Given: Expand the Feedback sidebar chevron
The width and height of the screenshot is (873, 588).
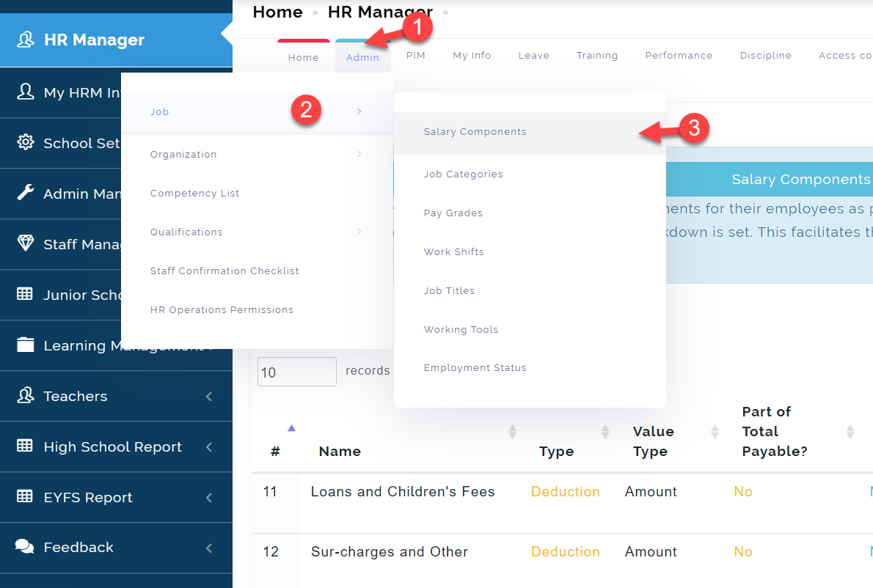Looking at the screenshot, I should click(x=209, y=548).
